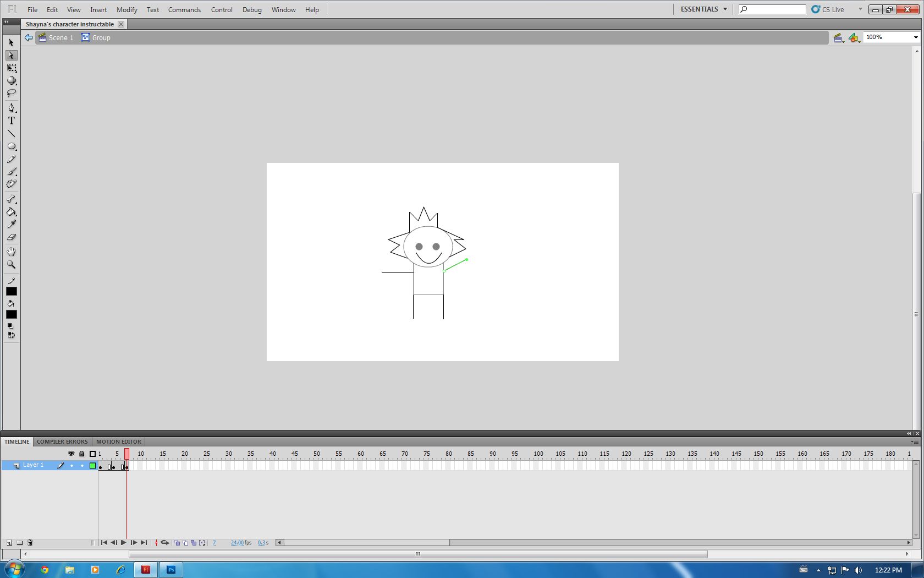
Task: Select the Text tool
Action: [x=11, y=121]
